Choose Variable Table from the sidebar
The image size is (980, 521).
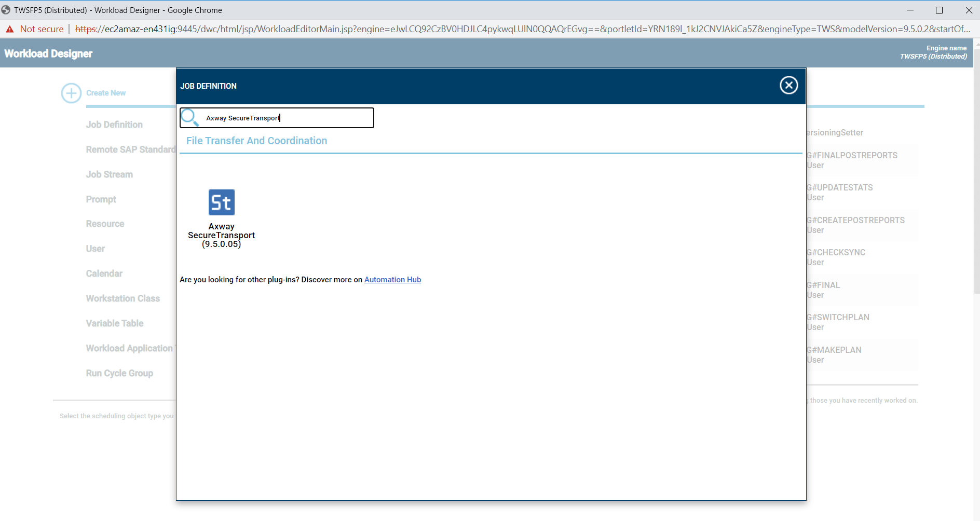[x=114, y=323]
